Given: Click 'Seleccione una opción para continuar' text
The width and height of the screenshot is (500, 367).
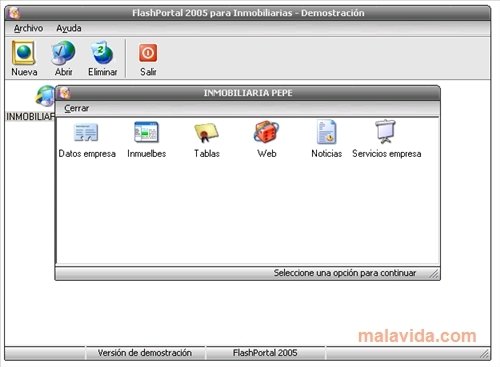Looking at the screenshot, I should 345,273.
